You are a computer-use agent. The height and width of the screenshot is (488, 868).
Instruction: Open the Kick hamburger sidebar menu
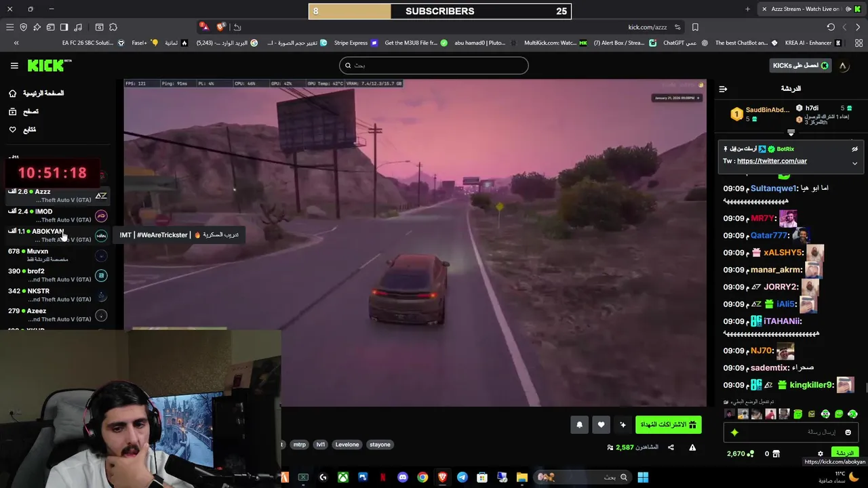pyautogui.click(x=14, y=66)
